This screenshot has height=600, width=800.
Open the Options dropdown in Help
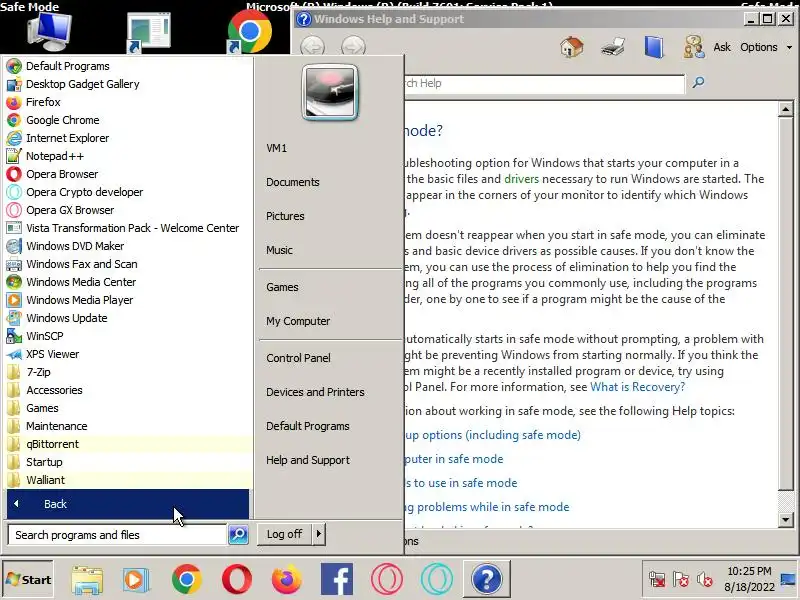[x=766, y=47]
